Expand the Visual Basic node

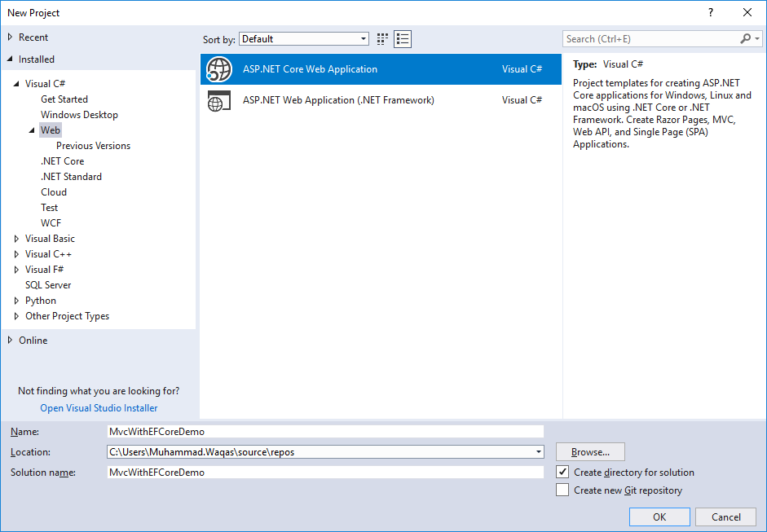coord(16,239)
